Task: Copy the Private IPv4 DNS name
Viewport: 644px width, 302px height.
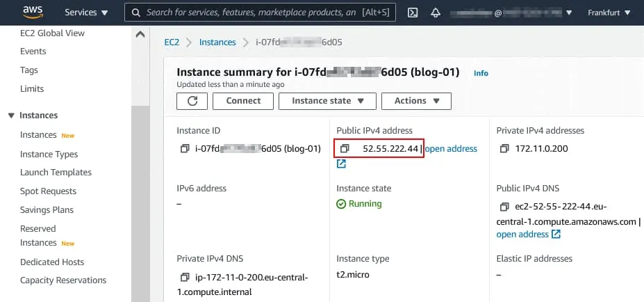Action: (x=185, y=278)
